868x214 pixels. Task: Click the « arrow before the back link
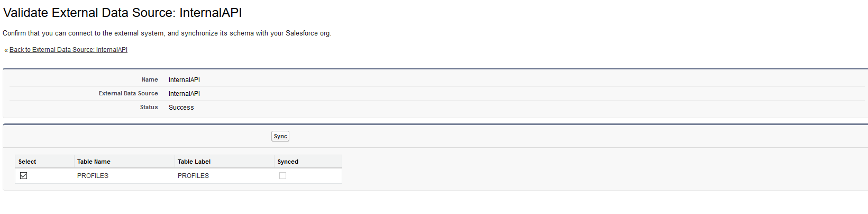click(x=6, y=50)
